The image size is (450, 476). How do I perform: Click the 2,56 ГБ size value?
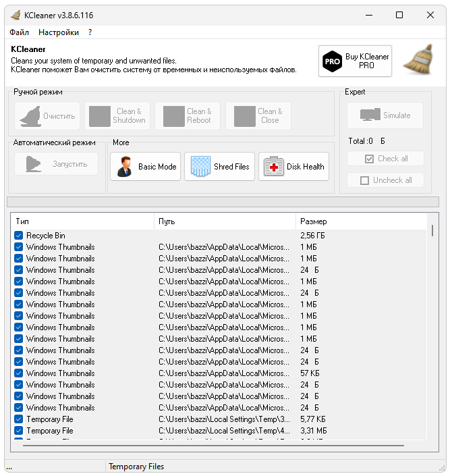point(312,236)
